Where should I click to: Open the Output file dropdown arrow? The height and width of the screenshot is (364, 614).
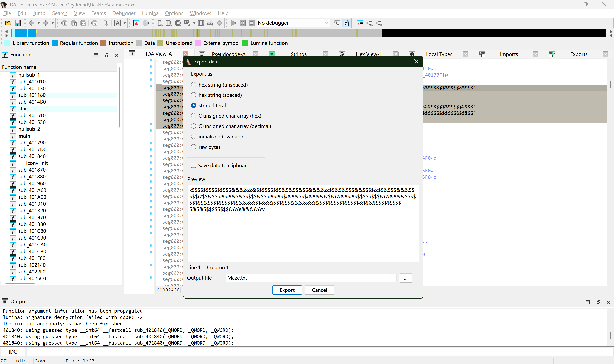tap(393, 278)
